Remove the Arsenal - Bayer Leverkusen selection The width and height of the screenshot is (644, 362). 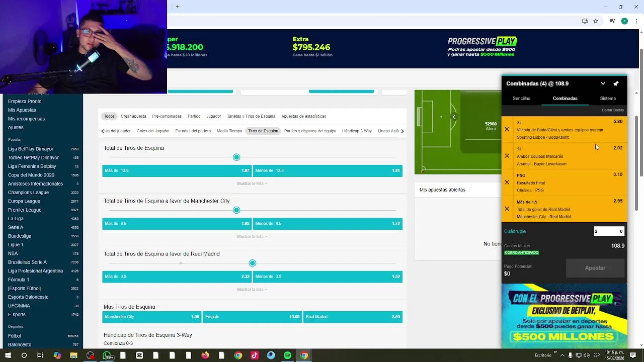click(507, 156)
